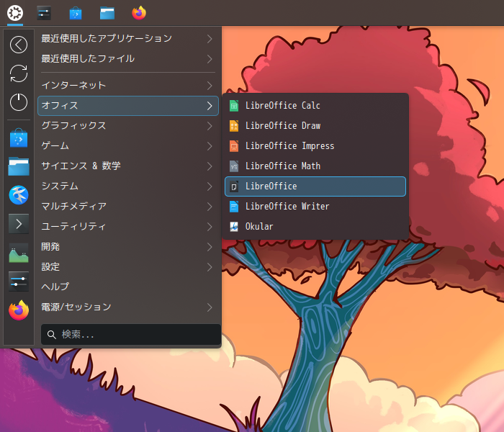This screenshot has height=432, width=504.
Task: Expand オフィス submenu arrow
Action: (210, 106)
